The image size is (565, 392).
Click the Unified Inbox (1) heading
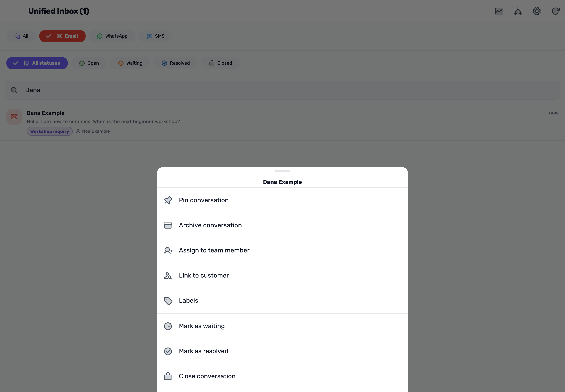pos(58,11)
